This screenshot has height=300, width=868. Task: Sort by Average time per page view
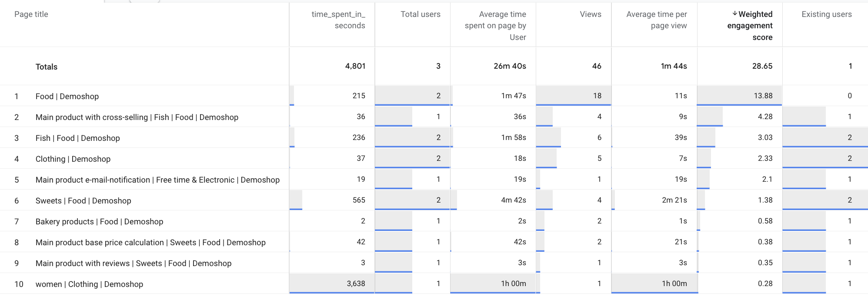coord(656,20)
